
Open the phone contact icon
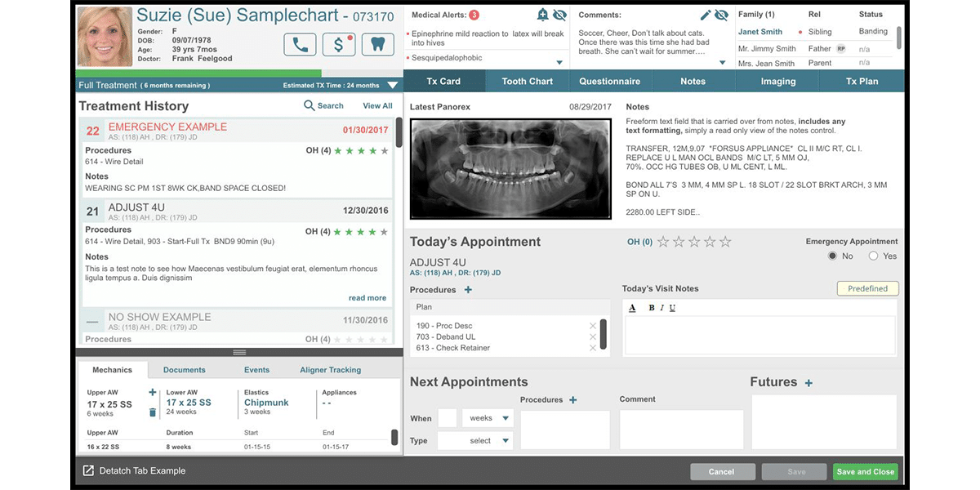[300, 43]
